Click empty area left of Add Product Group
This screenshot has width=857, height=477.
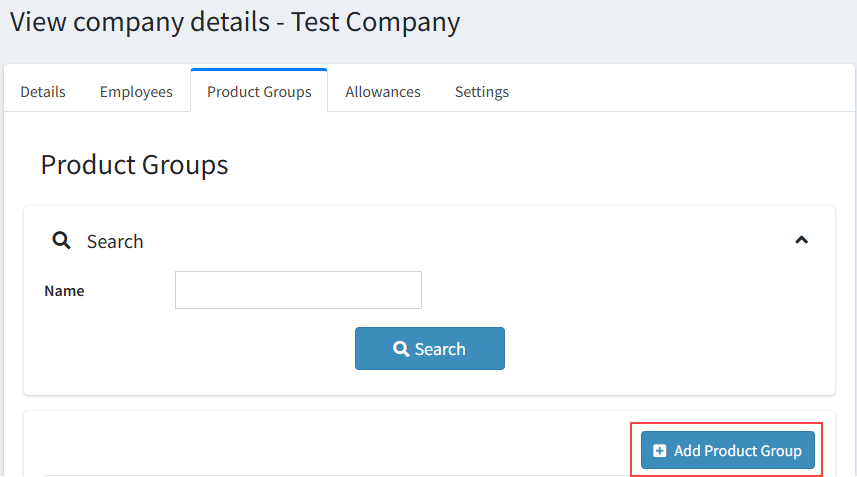click(330, 451)
